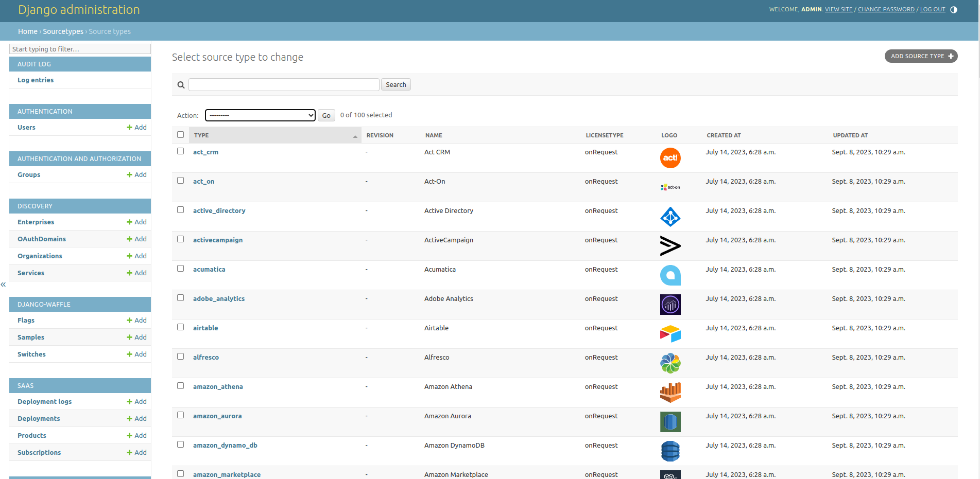Click the Airtable logo
The image size is (980, 479).
[670, 334]
